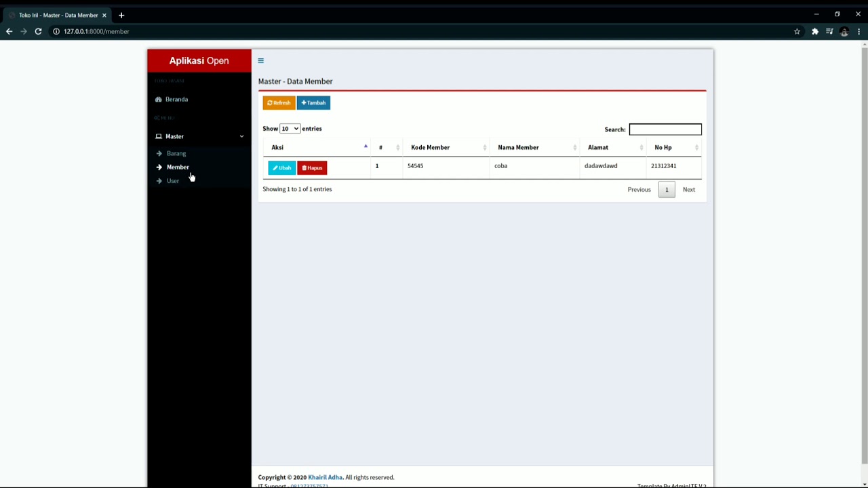Viewport: 868px width, 488px height.
Task: Click the Ubah edit button for member coba
Action: coord(281,168)
